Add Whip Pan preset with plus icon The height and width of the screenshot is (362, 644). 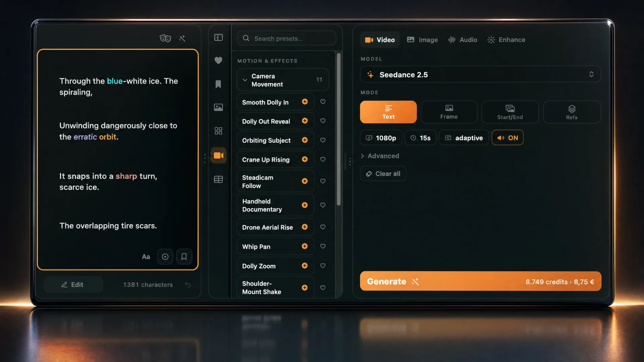click(x=305, y=246)
